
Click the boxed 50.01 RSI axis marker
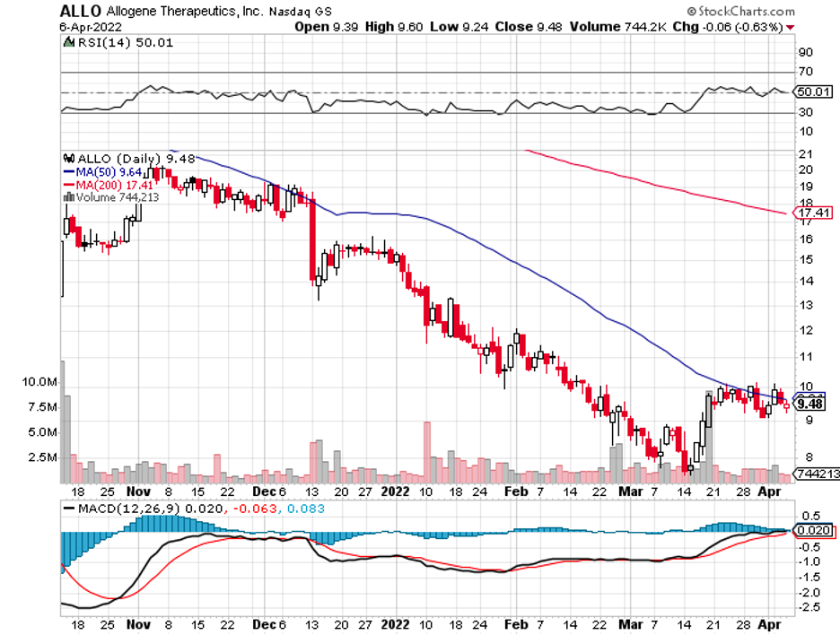point(813,91)
